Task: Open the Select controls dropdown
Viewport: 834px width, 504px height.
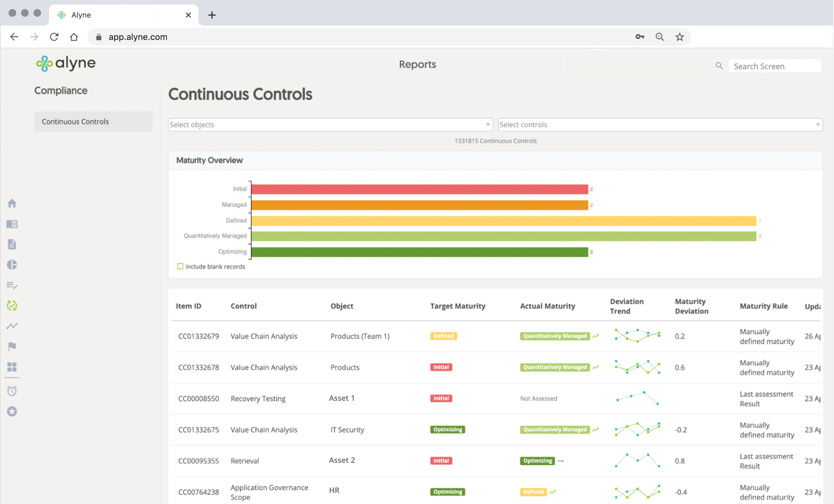Action: [x=660, y=124]
